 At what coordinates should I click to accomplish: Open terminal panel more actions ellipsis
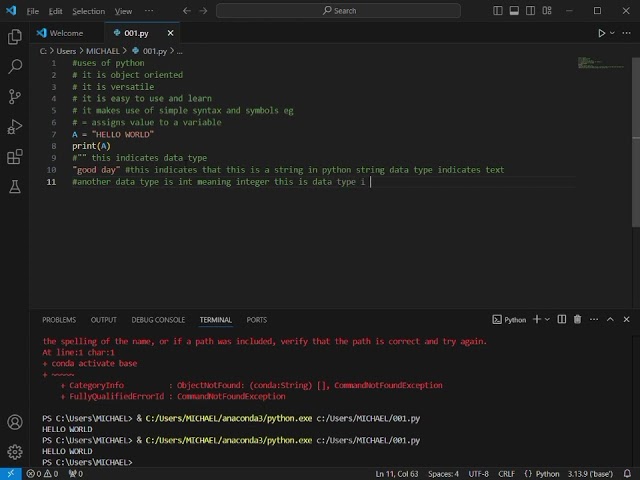594,320
